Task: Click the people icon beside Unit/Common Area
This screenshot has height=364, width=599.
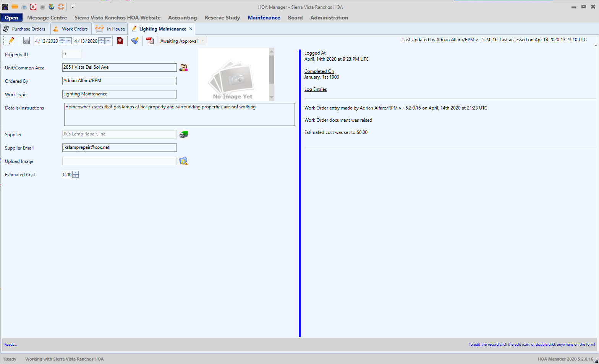Action: [x=183, y=68]
